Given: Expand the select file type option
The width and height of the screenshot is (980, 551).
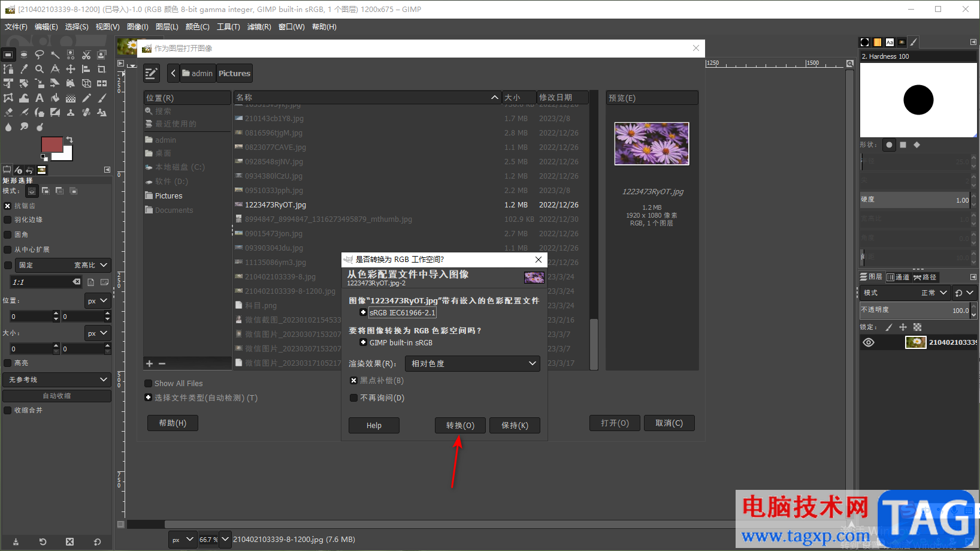Looking at the screenshot, I should click(x=148, y=398).
